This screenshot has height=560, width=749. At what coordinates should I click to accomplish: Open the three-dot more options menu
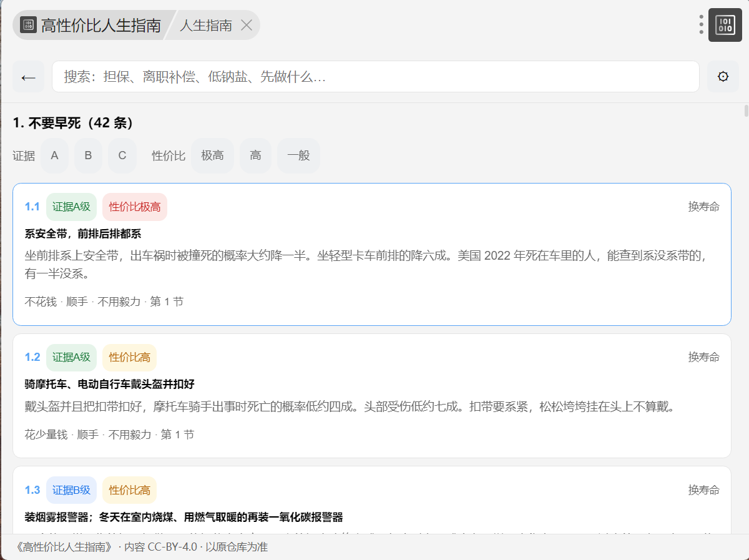[702, 25]
